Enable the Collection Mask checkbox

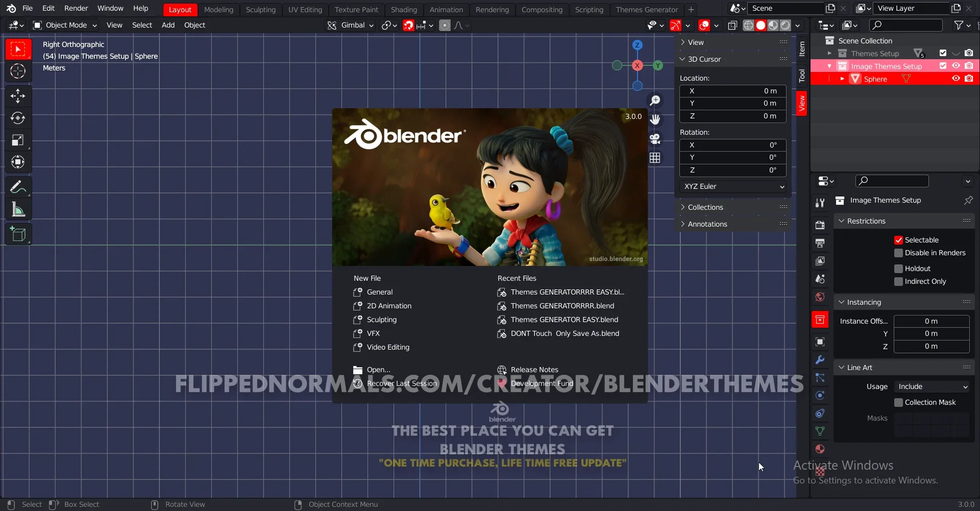tap(898, 402)
